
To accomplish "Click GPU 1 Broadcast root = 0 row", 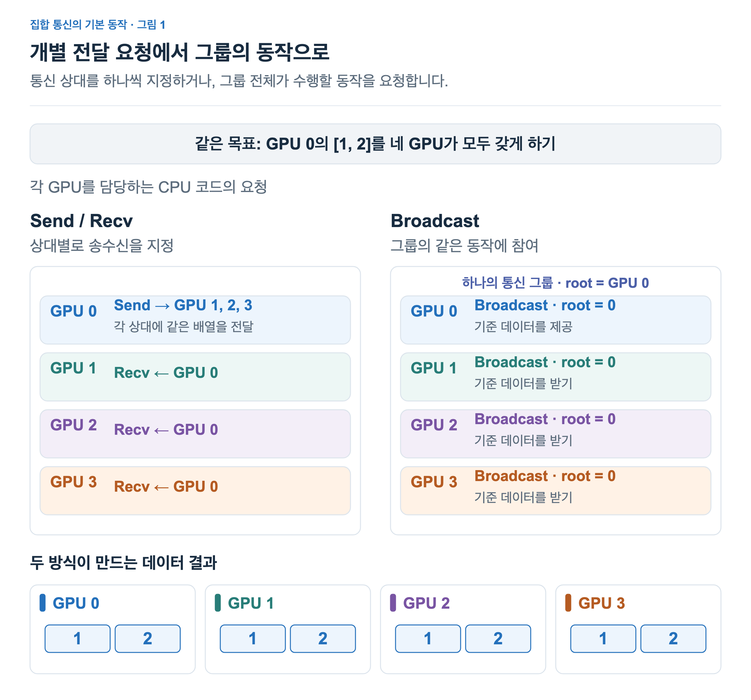I will (555, 377).
